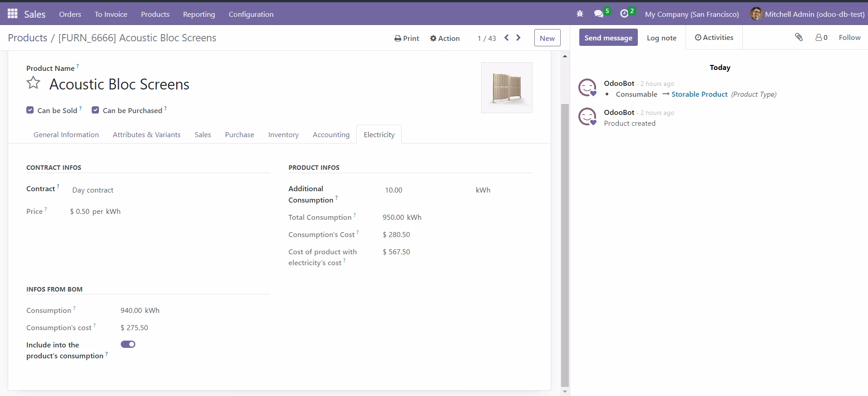Open the Action dropdown
Image resolution: width=868 pixels, height=396 pixels.
pyautogui.click(x=445, y=38)
